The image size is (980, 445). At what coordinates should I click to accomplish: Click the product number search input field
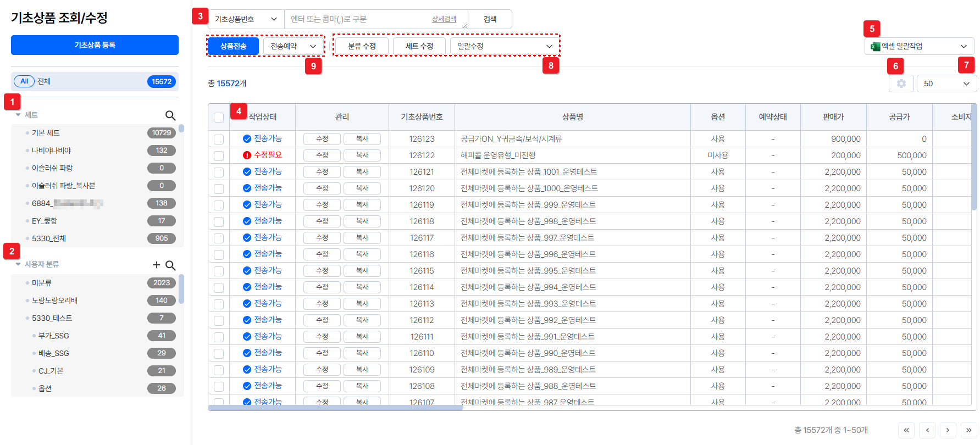pos(357,19)
